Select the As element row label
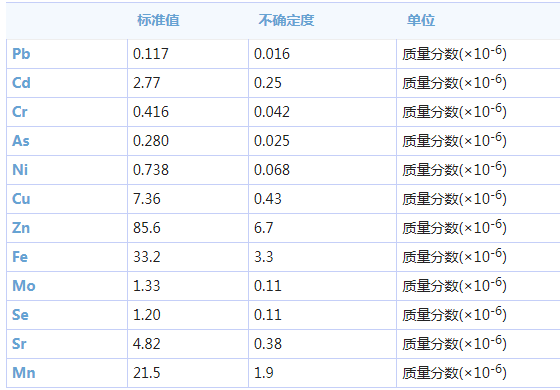Viewport: 560px width, 390px height. 21,141
